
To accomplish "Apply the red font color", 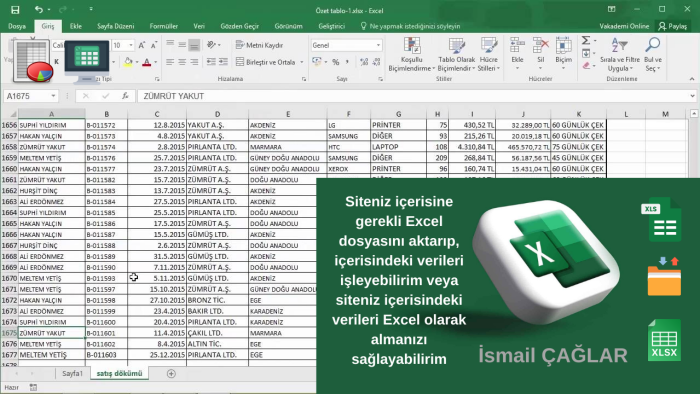I will [146, 62].
